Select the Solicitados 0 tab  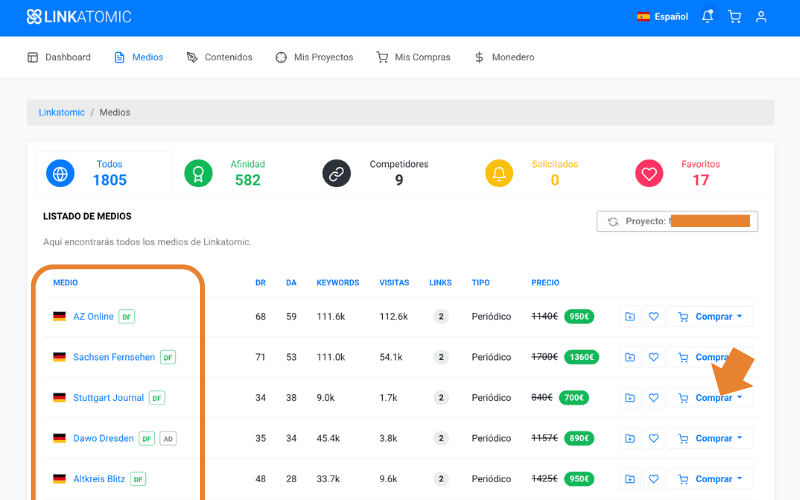click(531, 173)
